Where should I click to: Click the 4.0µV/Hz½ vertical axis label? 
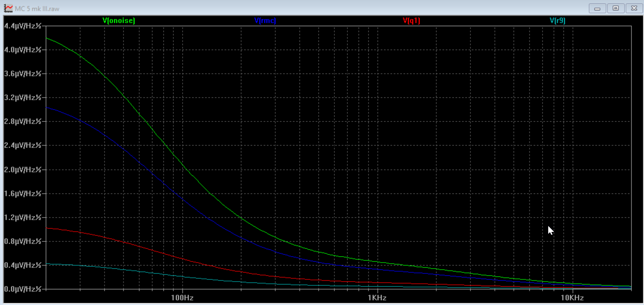23,50
